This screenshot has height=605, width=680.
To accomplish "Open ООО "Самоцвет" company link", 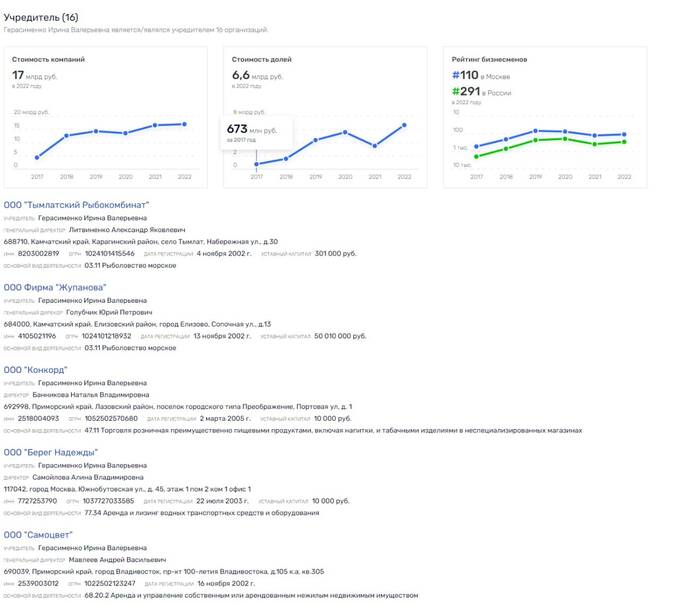I will [x=38, y=534].
